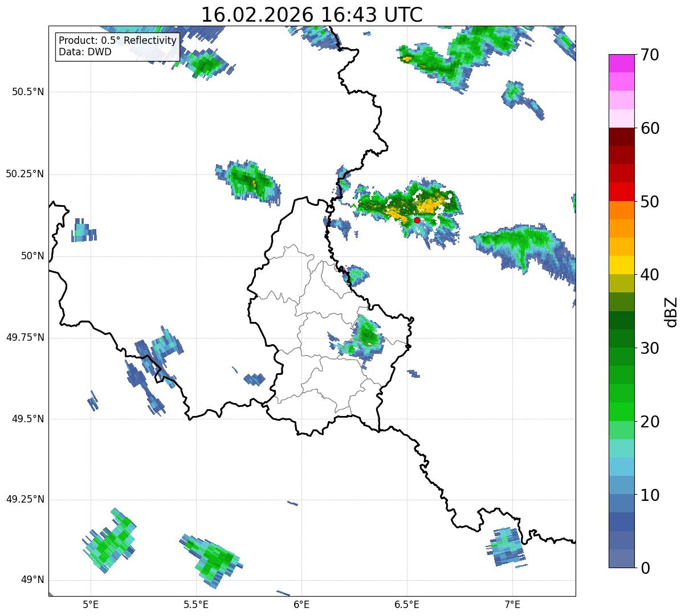The width and height of the screenshot is (685, 616).
Task: Click the longitude label 7°E
Action: tap(513, 604)
